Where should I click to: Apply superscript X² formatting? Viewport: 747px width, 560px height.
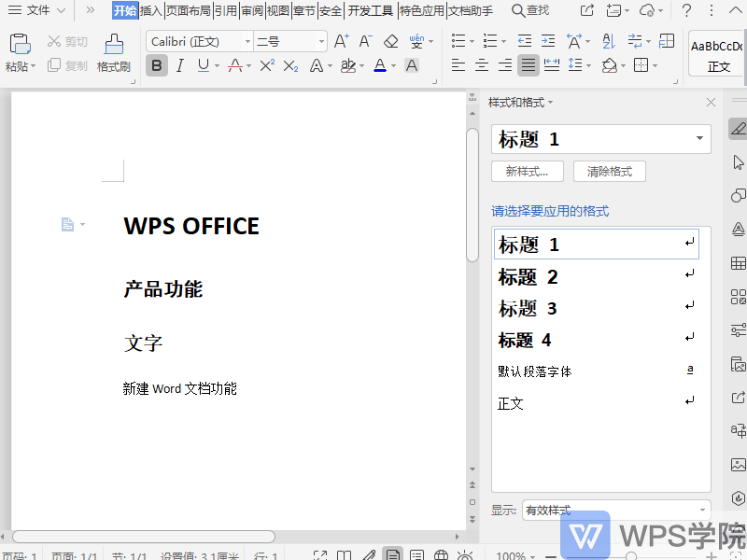click(x=267, y=65)
